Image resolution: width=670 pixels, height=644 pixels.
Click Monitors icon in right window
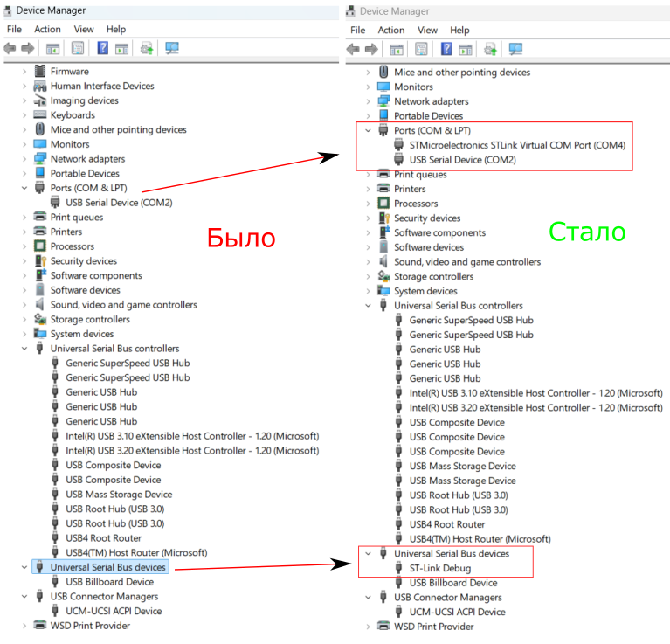[383, 87]
